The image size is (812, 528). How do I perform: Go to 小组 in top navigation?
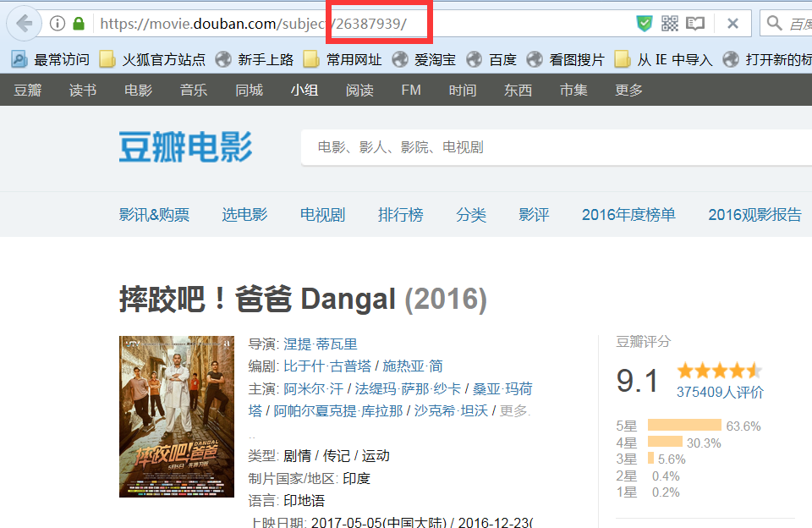pyautogui.click(x=304, y=91)
